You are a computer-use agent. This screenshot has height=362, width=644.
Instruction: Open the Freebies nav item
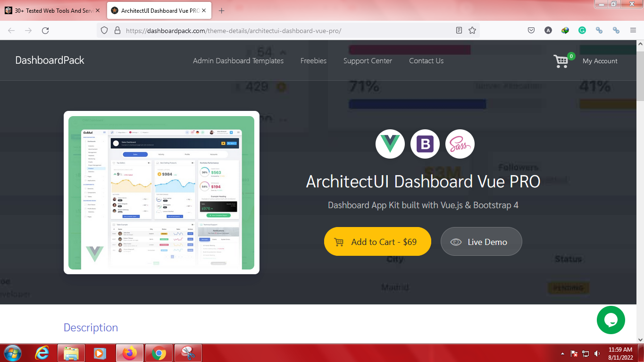313,60
